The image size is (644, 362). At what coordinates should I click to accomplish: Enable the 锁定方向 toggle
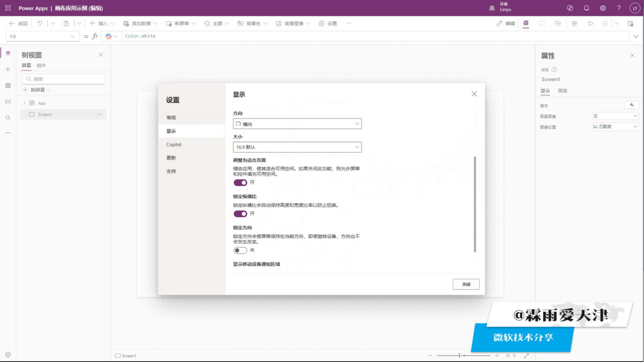coord(240,250)
